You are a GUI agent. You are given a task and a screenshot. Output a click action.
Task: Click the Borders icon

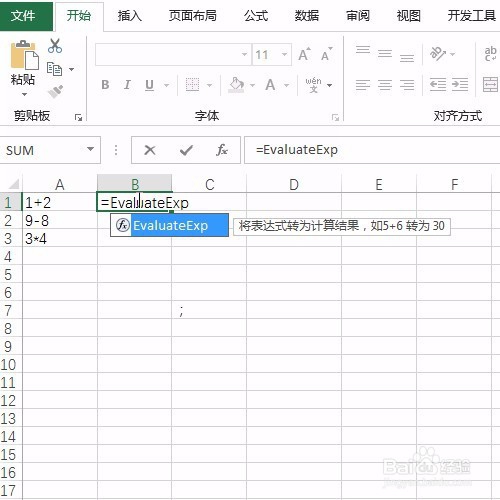point(192,85)
